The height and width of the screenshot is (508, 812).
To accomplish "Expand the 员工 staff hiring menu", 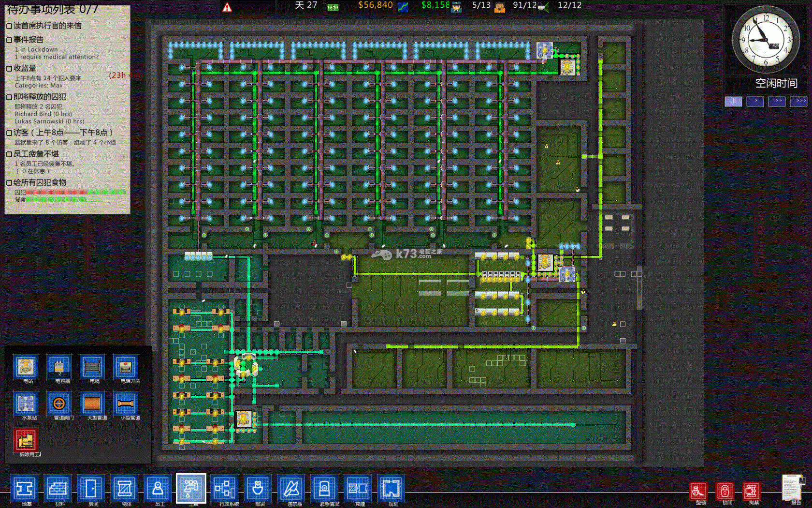I will [x=158, y=489].
